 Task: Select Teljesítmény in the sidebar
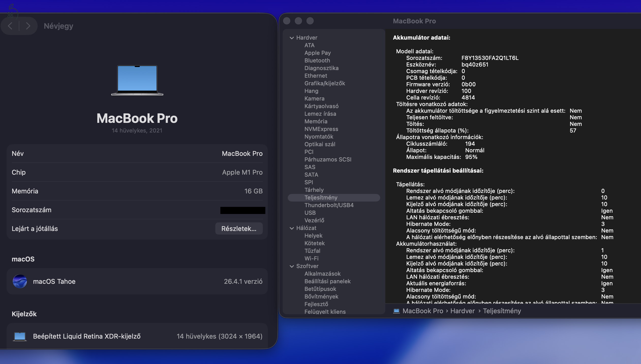[x=321, y=197]
